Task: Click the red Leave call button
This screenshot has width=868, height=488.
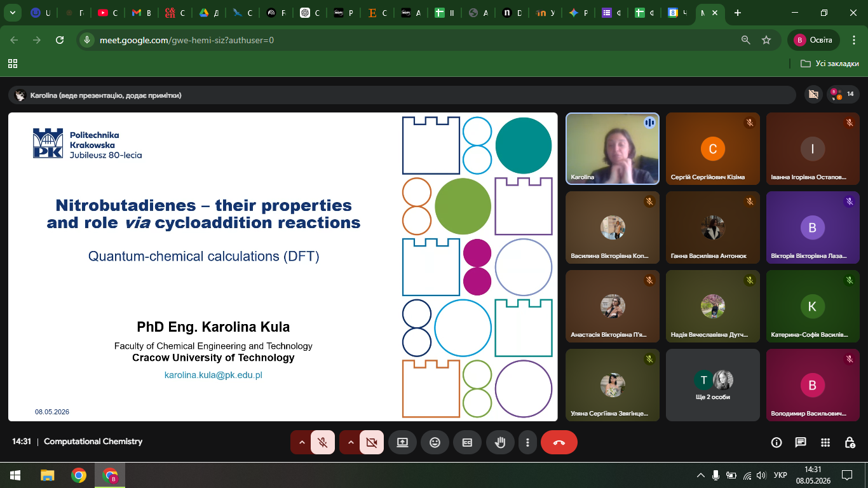Action: [x=559, y=442]
